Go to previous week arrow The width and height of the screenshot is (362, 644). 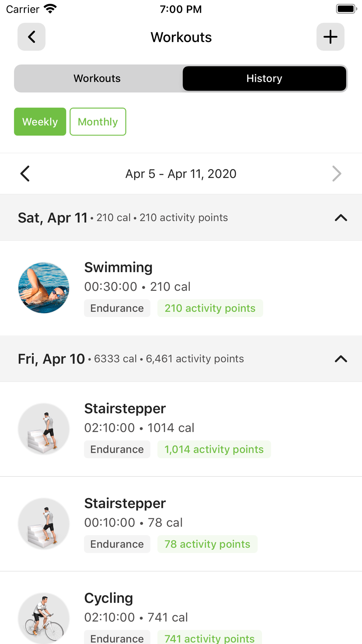25,174
